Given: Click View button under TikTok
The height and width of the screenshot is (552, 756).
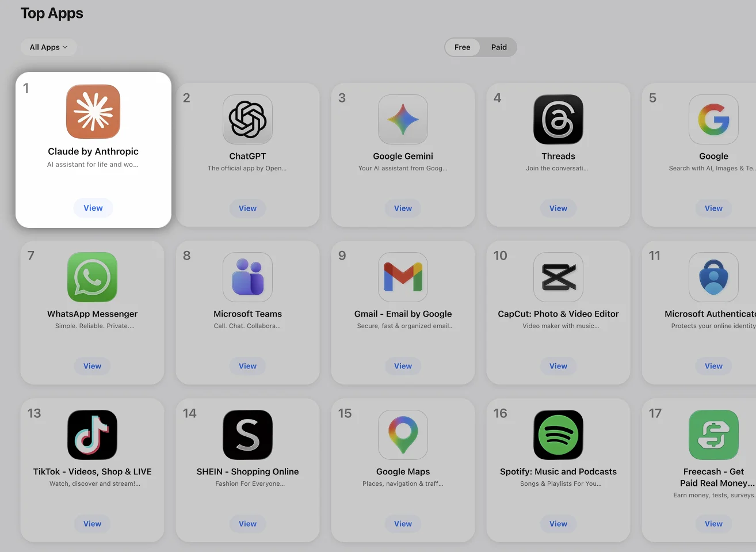Looking at the screenshot, I should [x=92, y=524].
